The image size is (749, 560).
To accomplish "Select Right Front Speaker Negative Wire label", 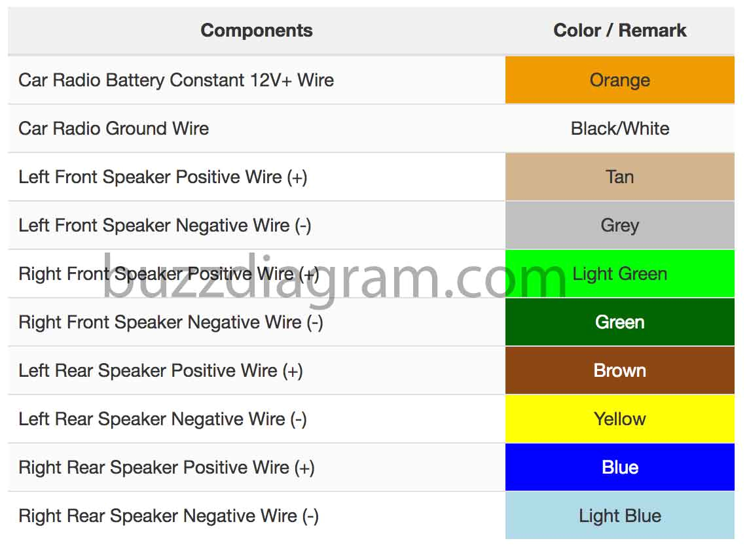I will point(170,322).
